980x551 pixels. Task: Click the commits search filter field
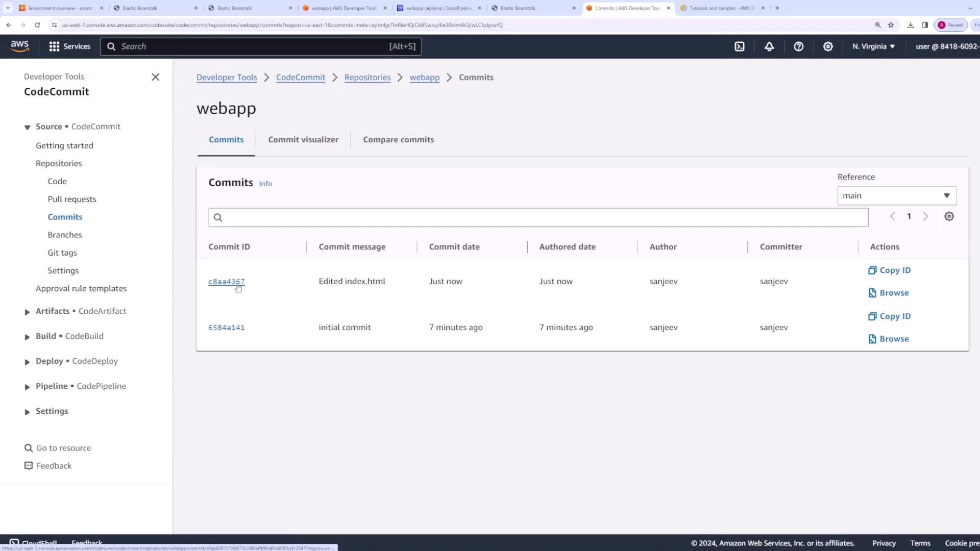tap(538, 217)
